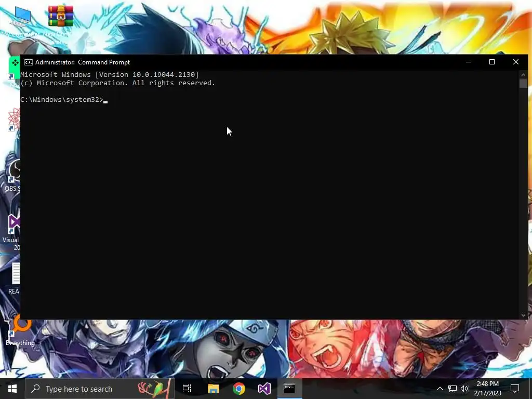
Task: Click the Microsoft Windows version text line
Action: [x=110, y=75]
